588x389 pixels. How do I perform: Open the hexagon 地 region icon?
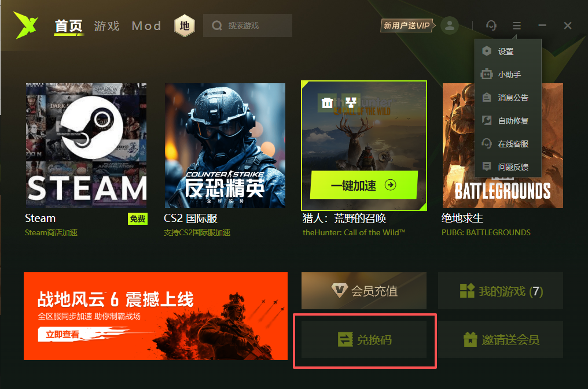[x=185, y=25]
